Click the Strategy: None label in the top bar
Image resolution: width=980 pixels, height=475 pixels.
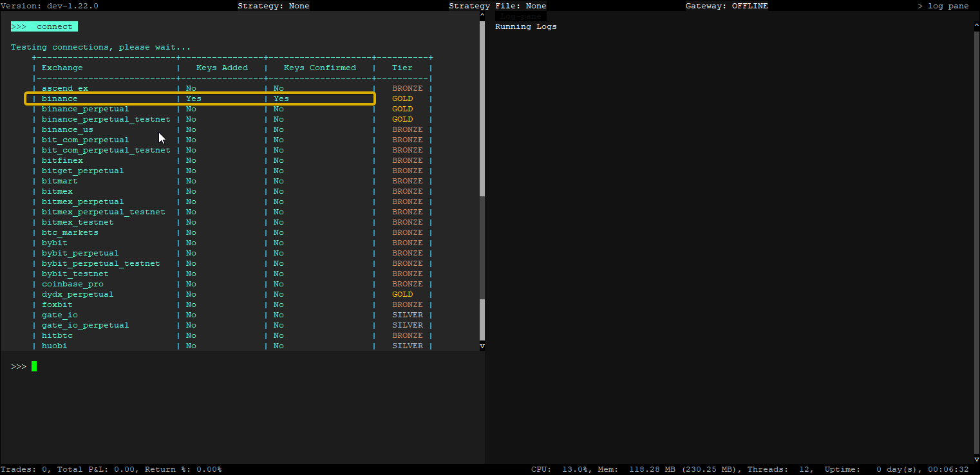tap(273, 6)
